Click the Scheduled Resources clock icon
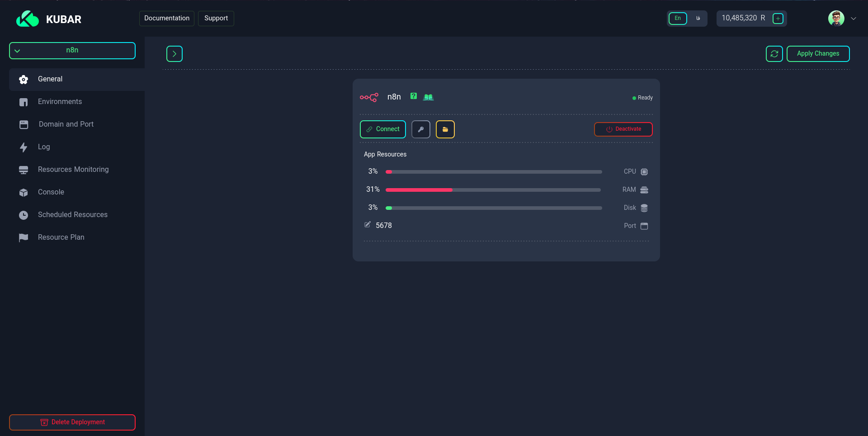Screen dimensions: 868x436 [24, 215]
